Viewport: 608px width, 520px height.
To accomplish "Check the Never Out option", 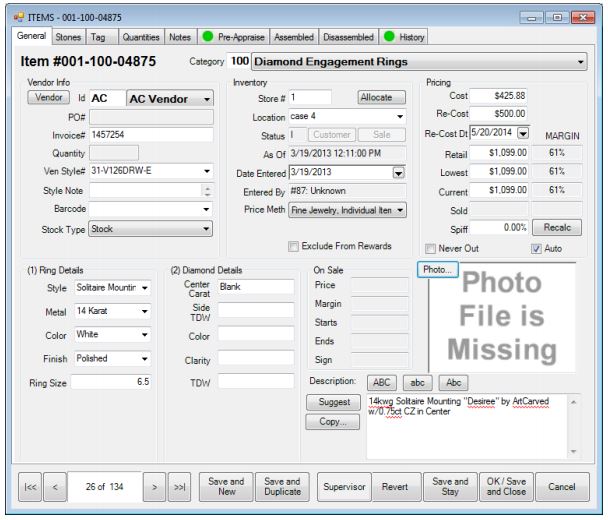I will [x=431, y=248].
